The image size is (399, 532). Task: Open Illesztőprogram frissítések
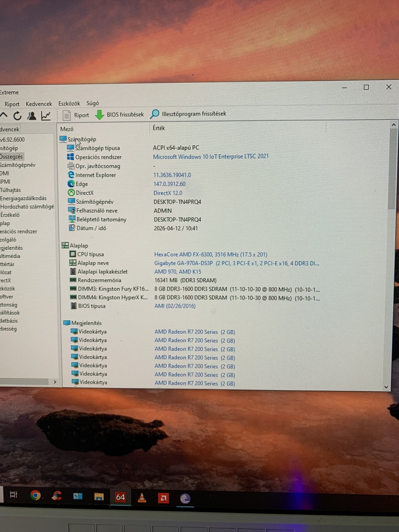(x=188, y=114)
